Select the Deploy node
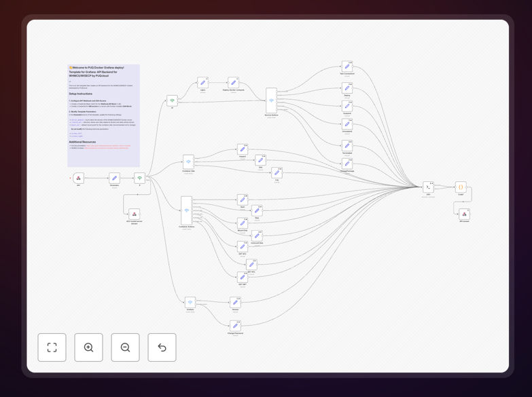The image size is (532, 397). tap(347, 88)
